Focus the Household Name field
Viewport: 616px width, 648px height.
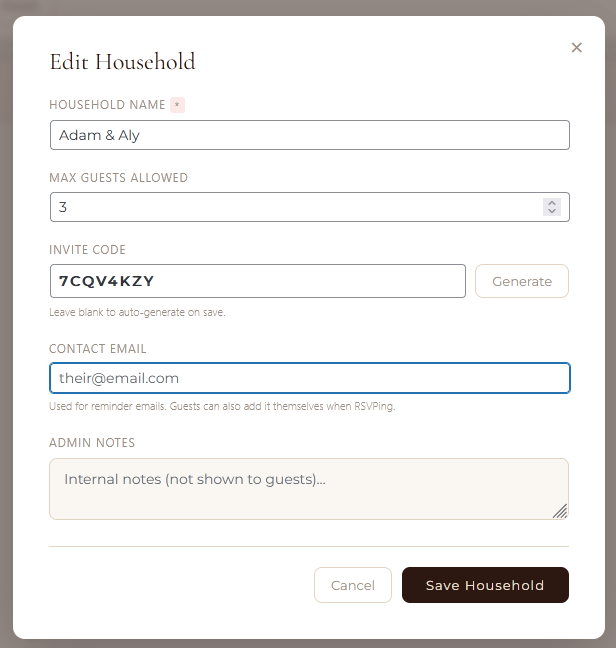coord(309,135)
